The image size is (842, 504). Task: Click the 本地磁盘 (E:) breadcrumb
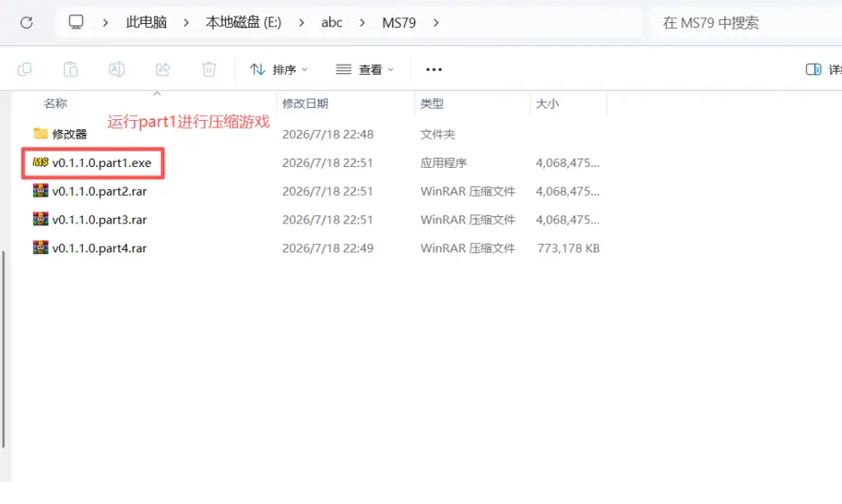[243, 22]
